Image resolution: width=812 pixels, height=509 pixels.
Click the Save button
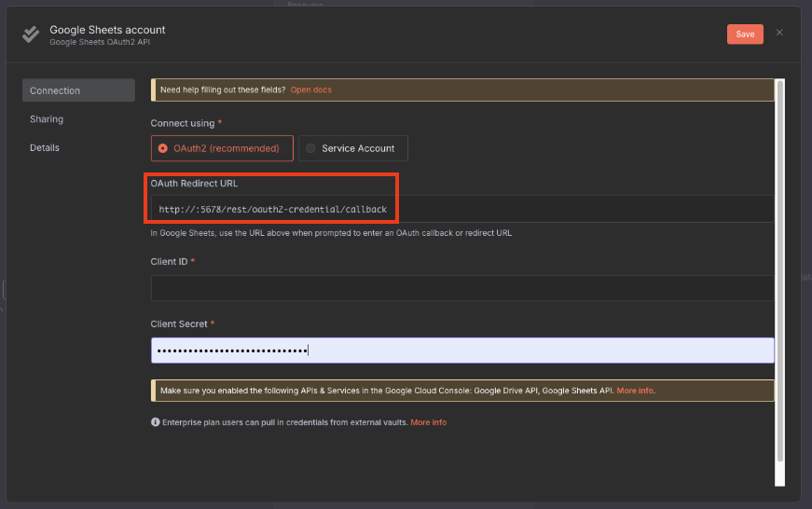pos(745,34)
